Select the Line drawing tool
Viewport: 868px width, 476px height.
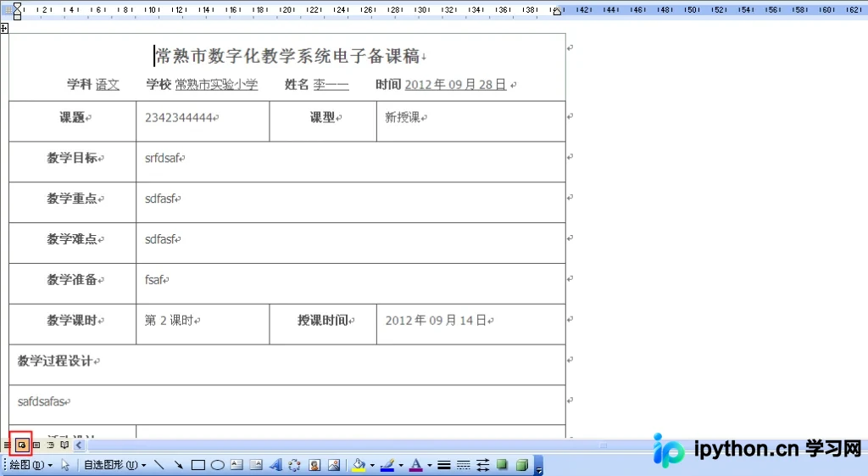[159, 465]
